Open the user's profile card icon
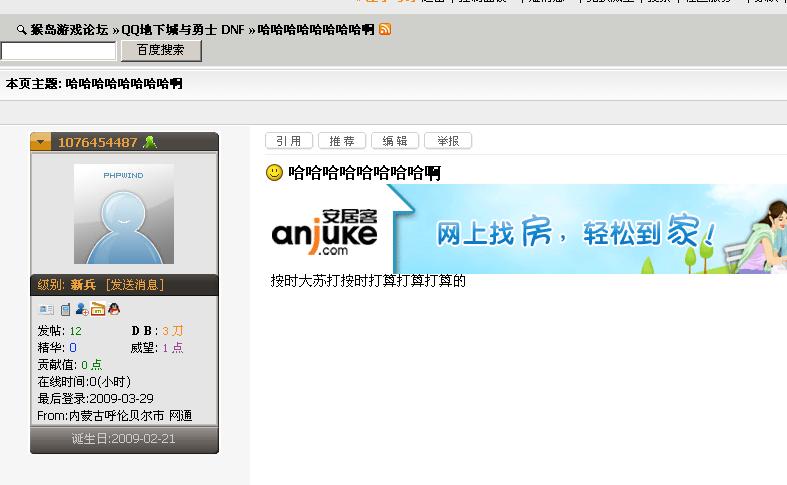 coord(46,309)
